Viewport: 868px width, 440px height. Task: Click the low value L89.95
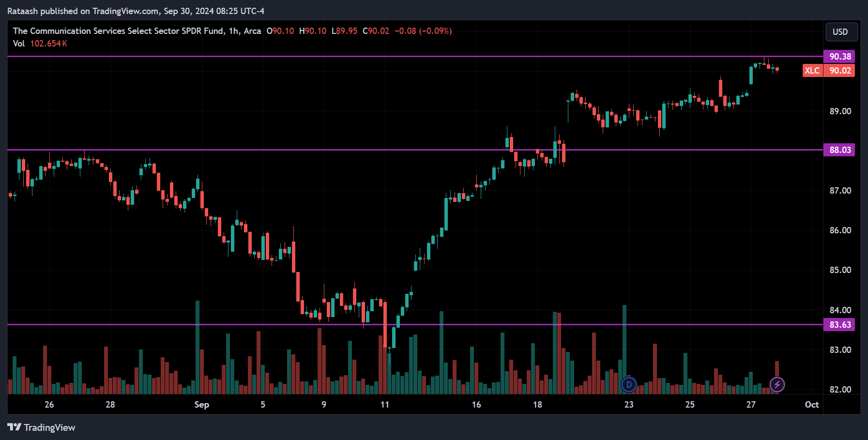pos(344,31)
